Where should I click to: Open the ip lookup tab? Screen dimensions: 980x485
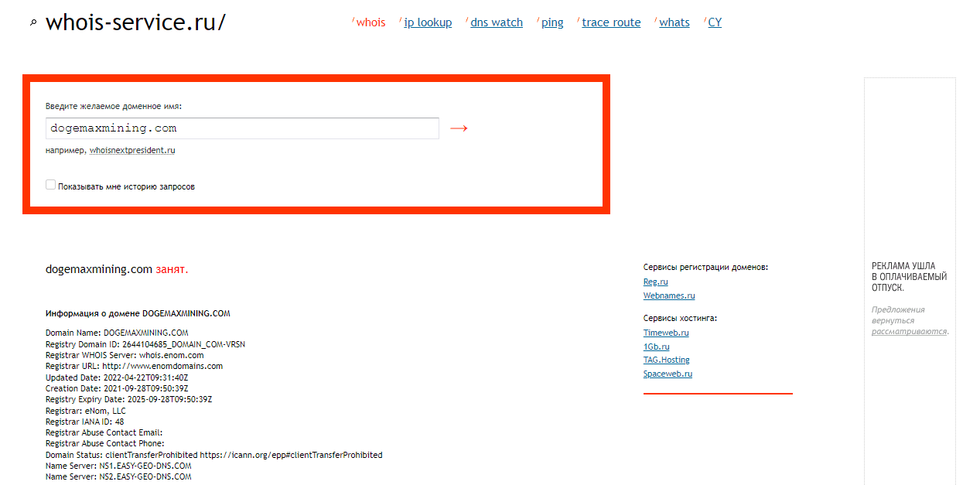(428, 22)
